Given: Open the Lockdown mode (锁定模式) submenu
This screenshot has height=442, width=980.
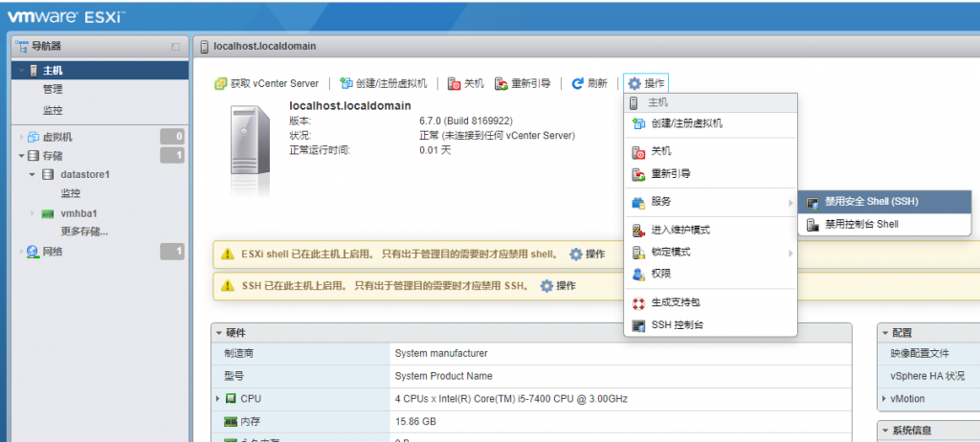Looking at the screenshot, I should (710, 253).
